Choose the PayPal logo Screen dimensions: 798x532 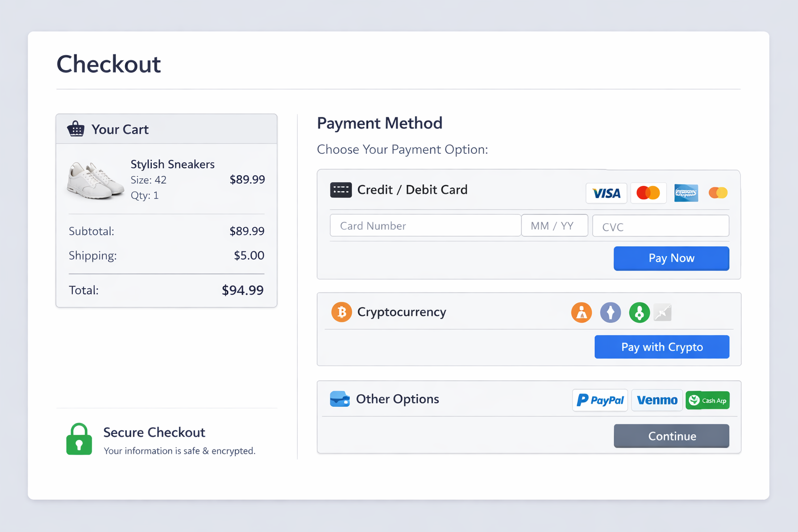coord(600,400)
